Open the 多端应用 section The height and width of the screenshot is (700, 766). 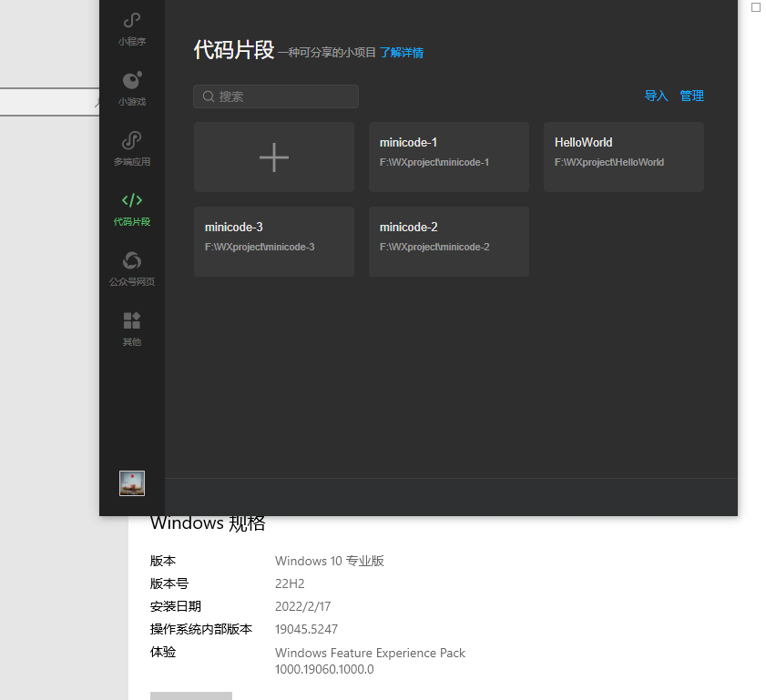[x=132, y=149]
